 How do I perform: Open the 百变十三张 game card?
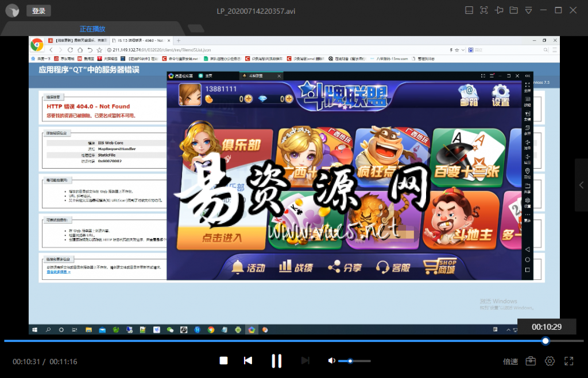(x=467, y=157)
